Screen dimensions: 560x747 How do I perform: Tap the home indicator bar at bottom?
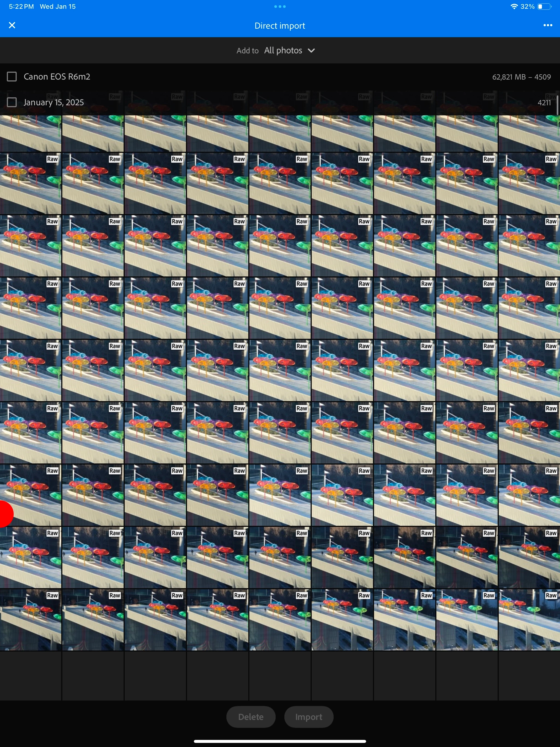280,741
